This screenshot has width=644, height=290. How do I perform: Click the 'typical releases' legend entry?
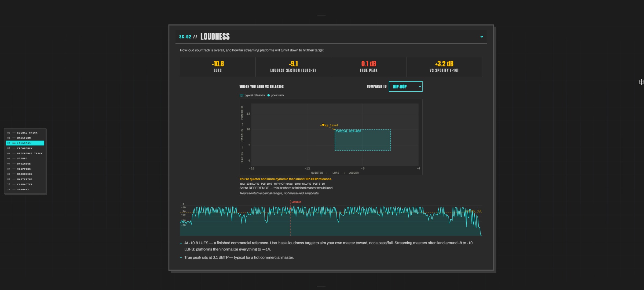(x=252, y=95)
